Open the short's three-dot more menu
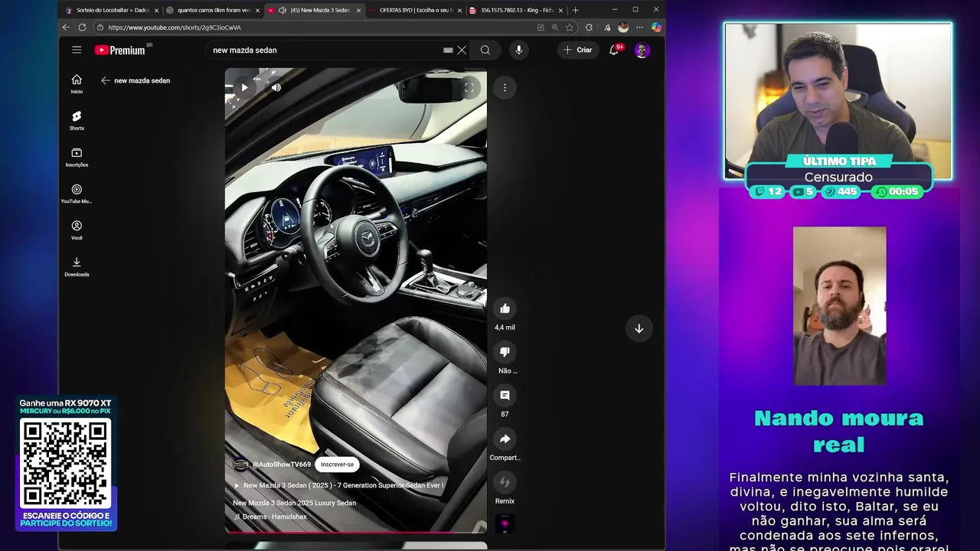980x551 pixels. coord(505,87)
